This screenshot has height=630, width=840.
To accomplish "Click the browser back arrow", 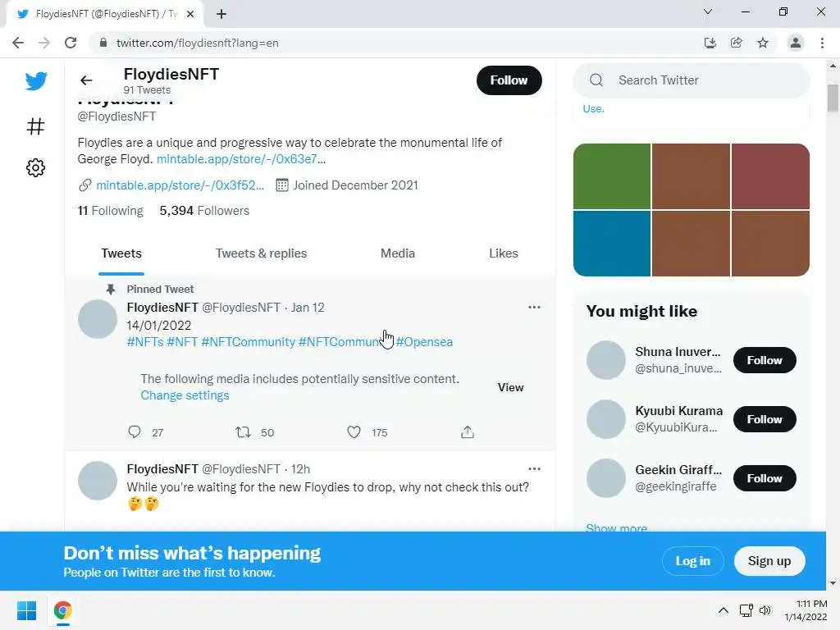I will pos(18,43).
